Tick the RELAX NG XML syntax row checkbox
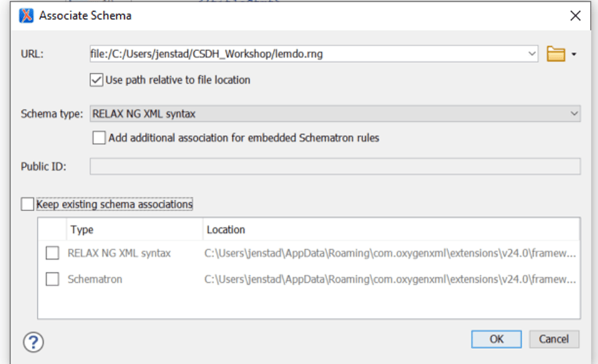The height and width of the screenshot is (364, 598). [52, 253]
